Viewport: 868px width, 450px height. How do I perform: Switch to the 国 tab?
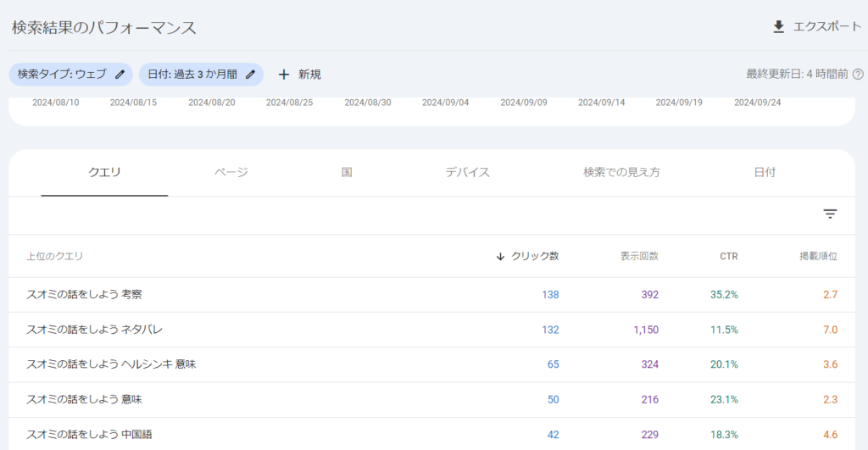click(347, 173)
